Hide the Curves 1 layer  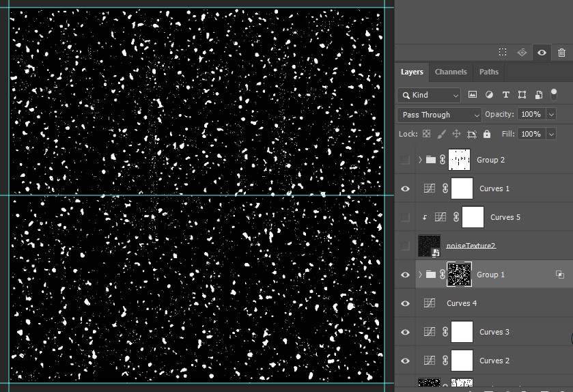[x=406, y=188]
